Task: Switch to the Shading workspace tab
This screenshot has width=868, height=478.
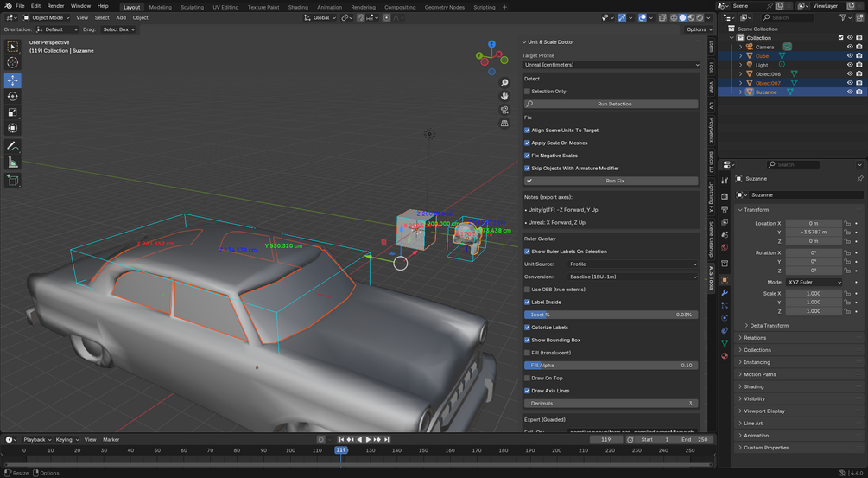Action: pos(298,7)
